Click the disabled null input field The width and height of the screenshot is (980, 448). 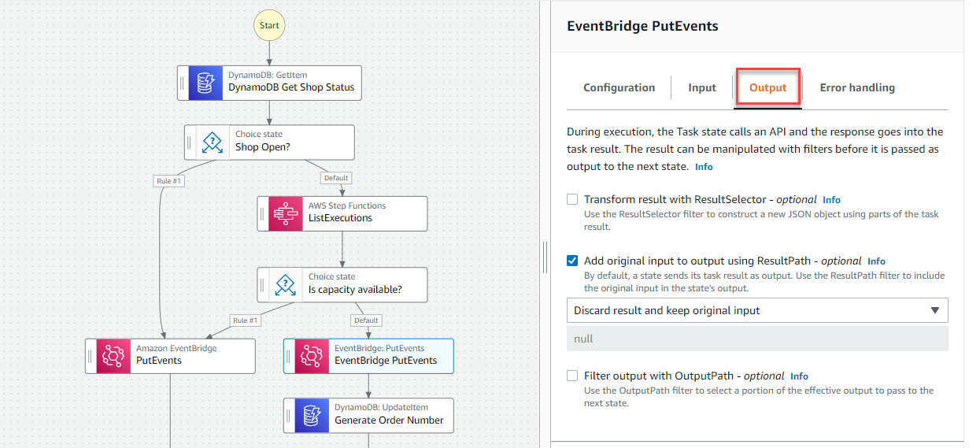point(757,339)
